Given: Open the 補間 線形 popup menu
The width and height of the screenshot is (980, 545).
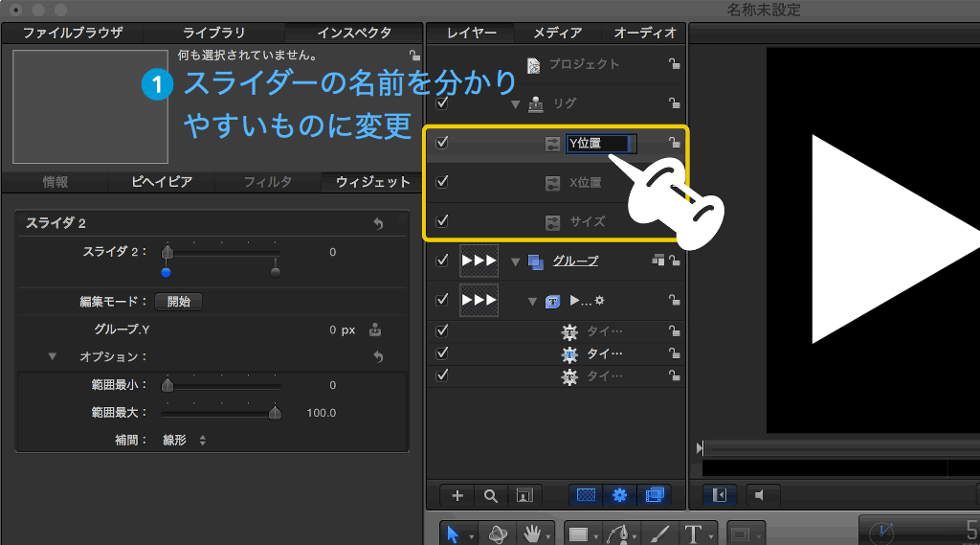Looking at the screenshot, I should [x=185, y=441].
